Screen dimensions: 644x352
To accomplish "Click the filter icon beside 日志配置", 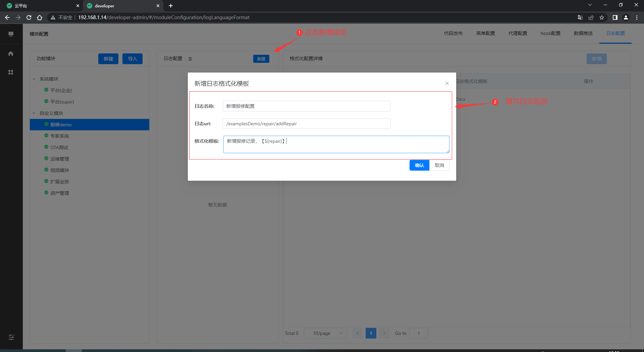I will click(x=190, y=59).
